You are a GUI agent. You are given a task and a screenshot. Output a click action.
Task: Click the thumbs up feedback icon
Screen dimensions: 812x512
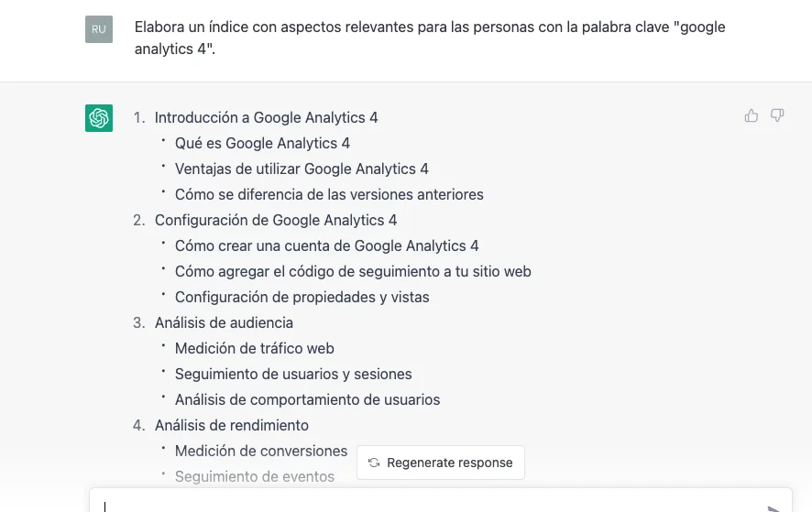tap(752, 115)
